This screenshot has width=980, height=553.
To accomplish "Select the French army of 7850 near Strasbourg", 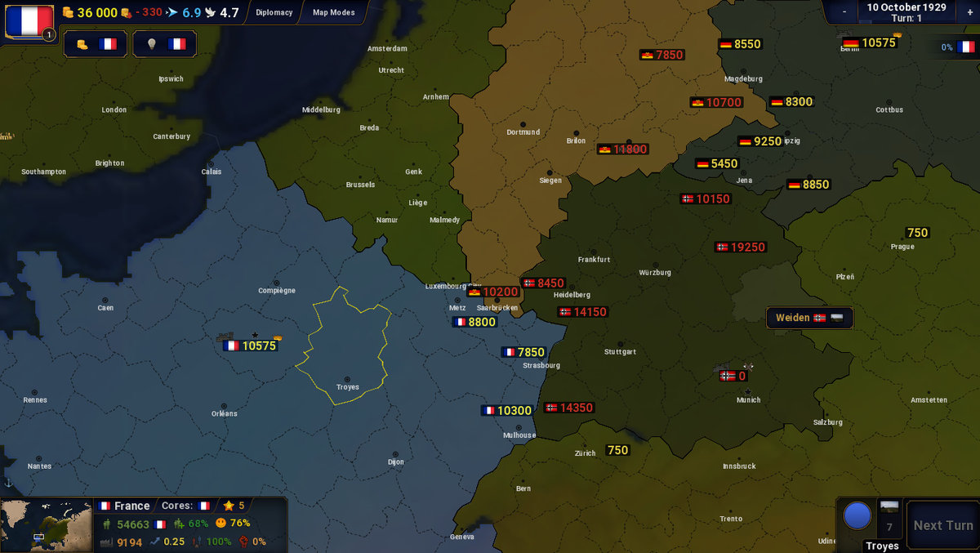I will (x=523, y=352).
